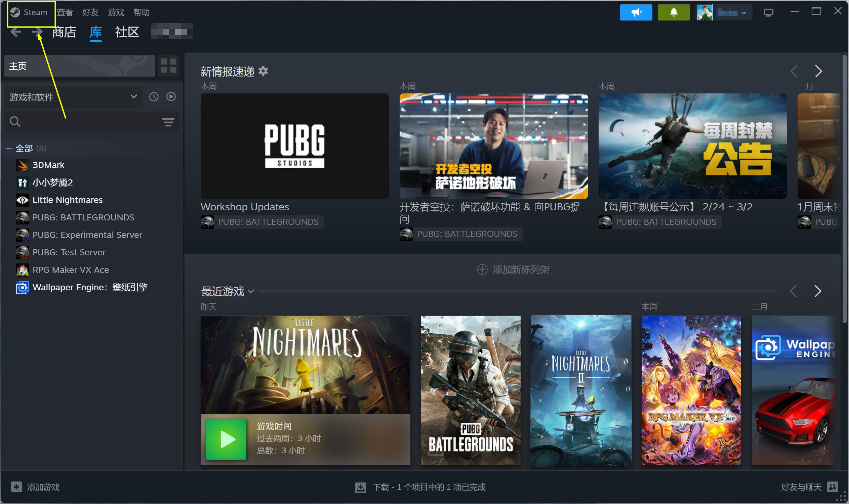Click the back navigation arrow

pos(15,32)
